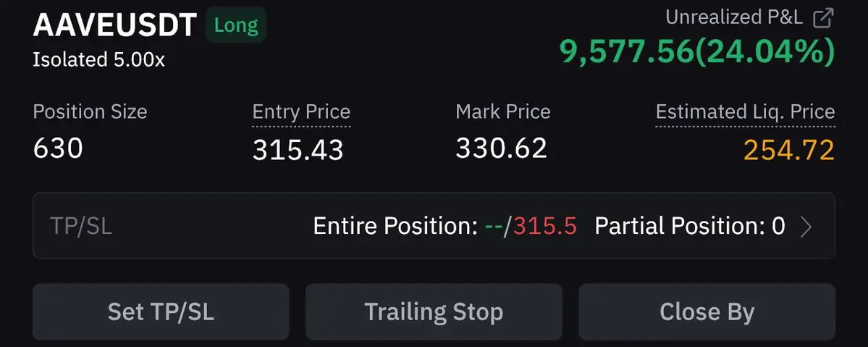868x347 pixels.
Task: Click the green 9,577.56(24.04%) profit value
Action: [697, 53]
